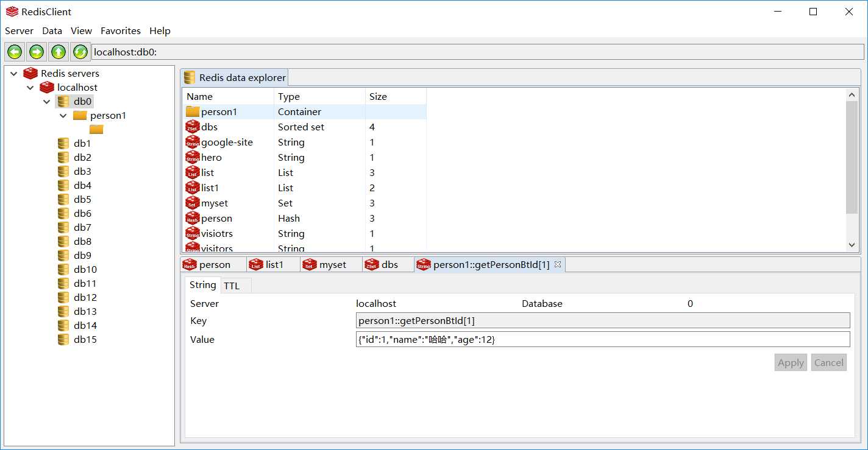868x450 pixels.
Task: Switch to the person hash tab
Action: tap(213, 264)
